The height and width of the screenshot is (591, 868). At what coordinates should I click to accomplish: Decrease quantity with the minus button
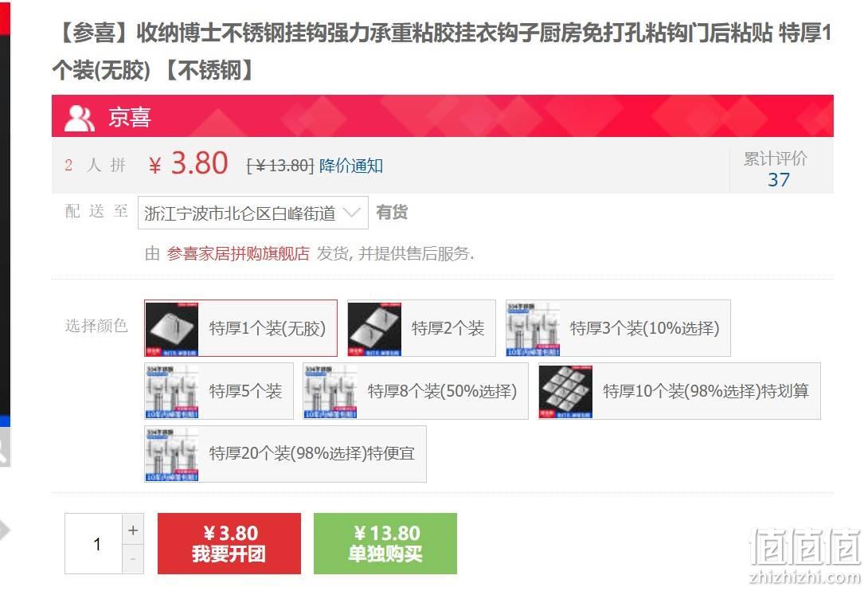coord(133,559)
